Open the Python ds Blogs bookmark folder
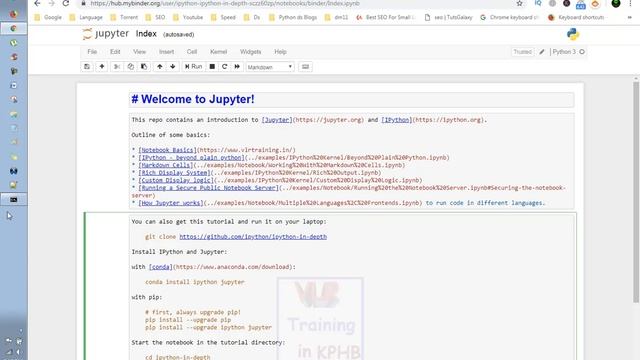 coord(293,18)
